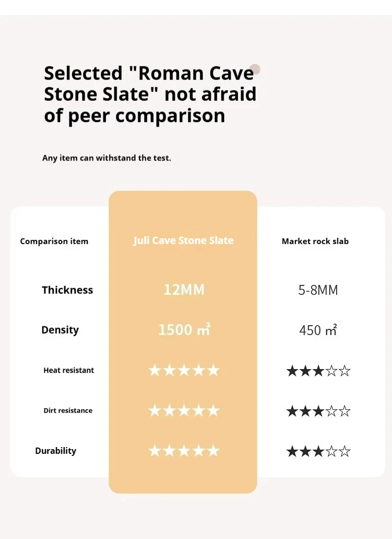The image size is (392, 539).
Task: Click the small gray dot beside the headline
Action: point(255,69)
